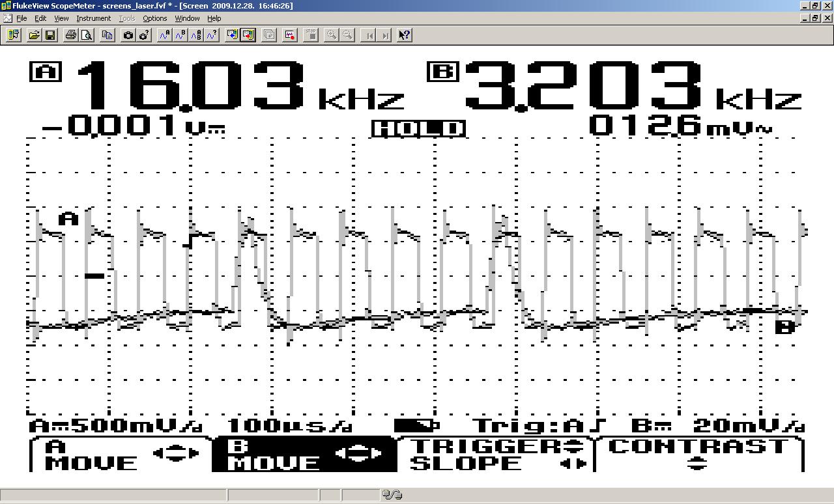Click the -0.001 V reading
Image resolution: width=834 pixels, height=504 pixels.
[x=134, y=125]
